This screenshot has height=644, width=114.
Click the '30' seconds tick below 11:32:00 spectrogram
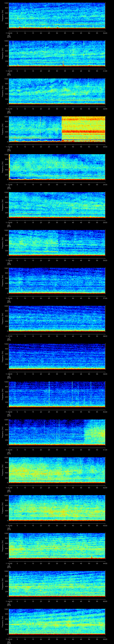click(x=57, y=147)
